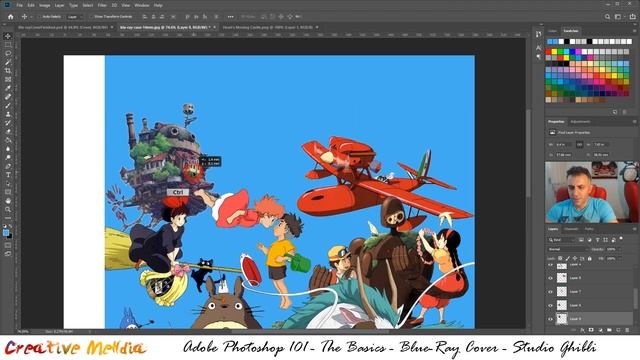Click the Create new group folder icon
The image size is (640, 360).
[609, 330]
